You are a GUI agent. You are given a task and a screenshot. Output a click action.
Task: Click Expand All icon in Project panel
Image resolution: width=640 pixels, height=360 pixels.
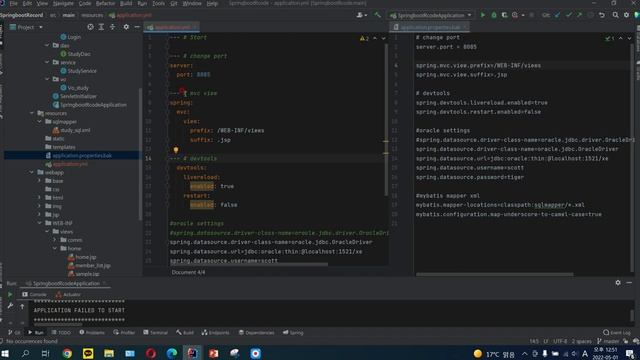click(x=101, y=27)
